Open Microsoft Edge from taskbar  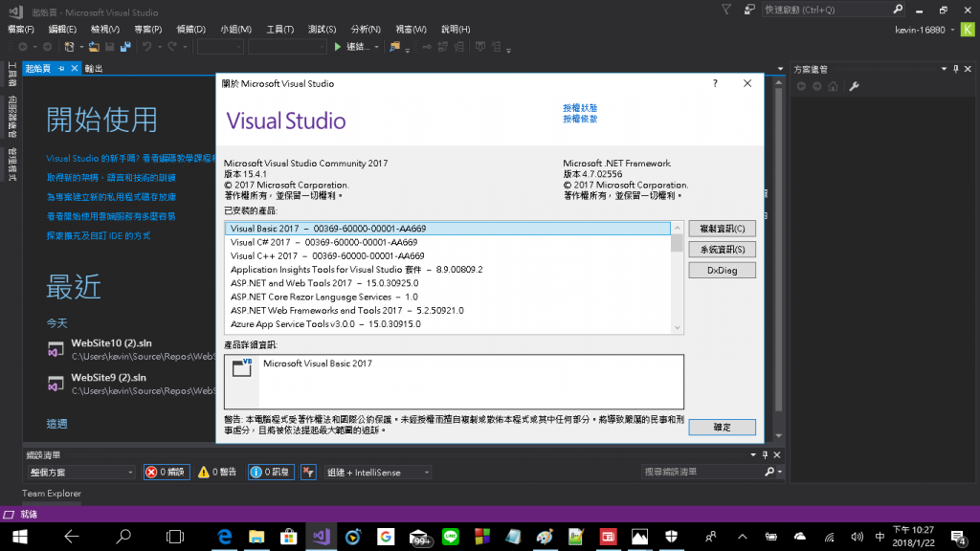click(224, 537)
